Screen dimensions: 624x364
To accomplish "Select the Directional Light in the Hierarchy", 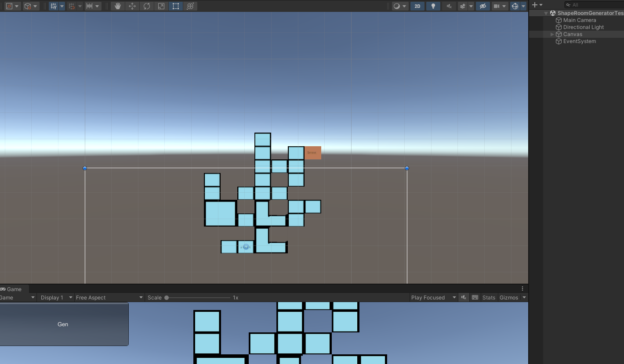I will 582,27.
